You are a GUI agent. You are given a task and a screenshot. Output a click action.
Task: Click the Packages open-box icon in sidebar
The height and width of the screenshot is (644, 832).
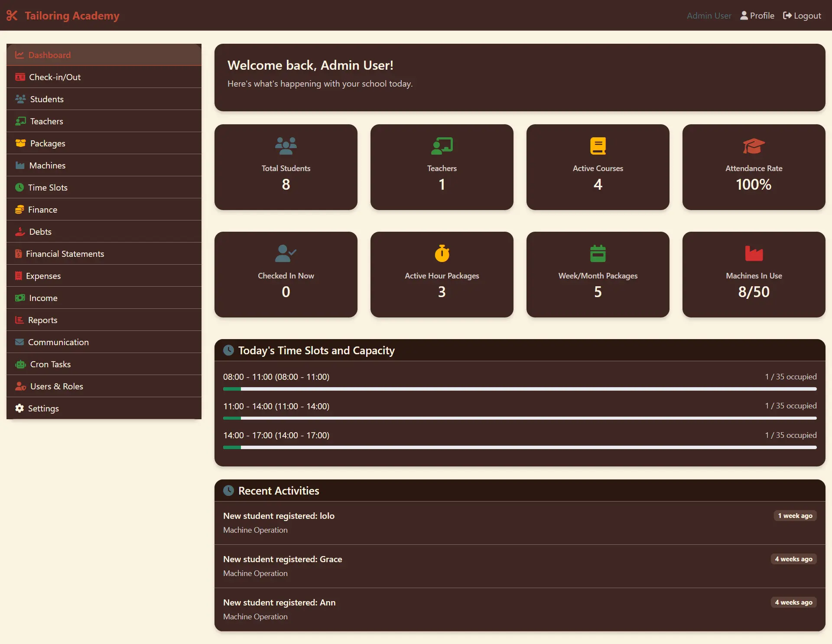[20, 143]
